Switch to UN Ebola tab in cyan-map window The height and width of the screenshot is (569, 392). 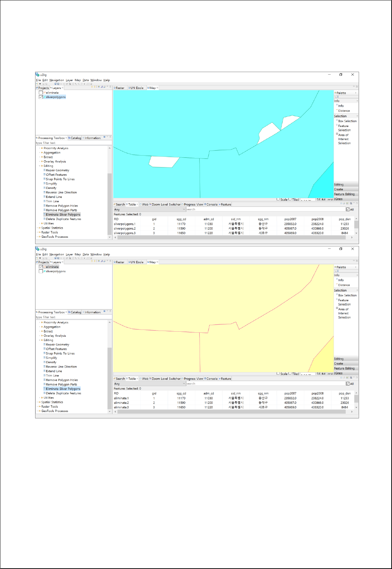137,88
